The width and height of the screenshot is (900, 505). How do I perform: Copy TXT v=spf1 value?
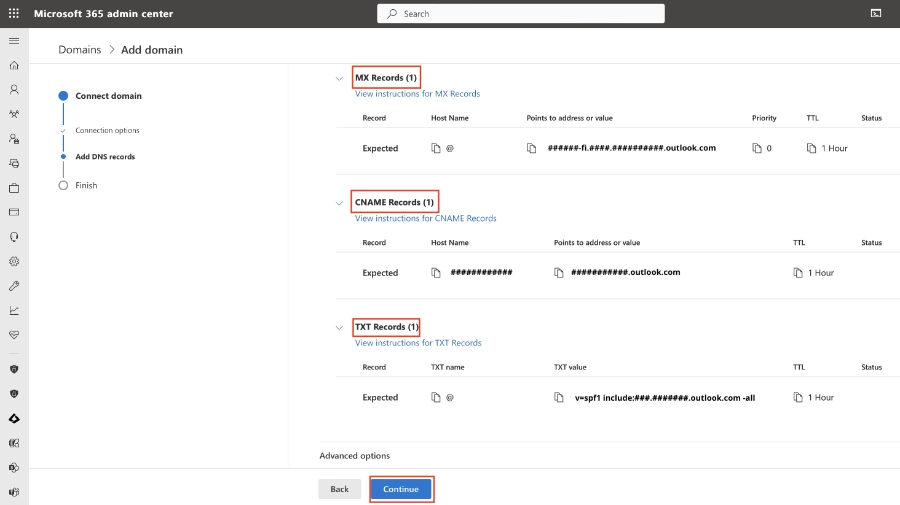tap(558, 397)
